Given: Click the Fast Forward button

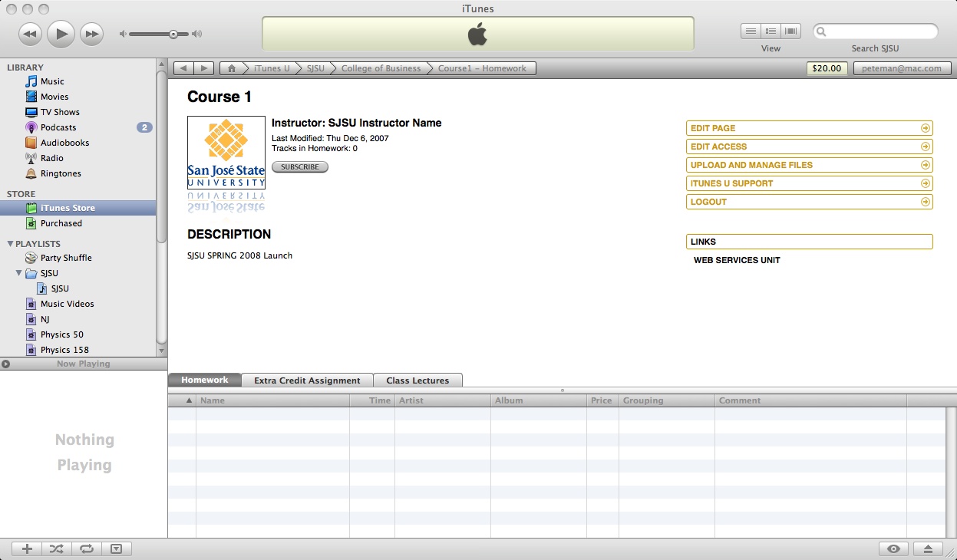Looking at the screenshot, I should point(91,34).
